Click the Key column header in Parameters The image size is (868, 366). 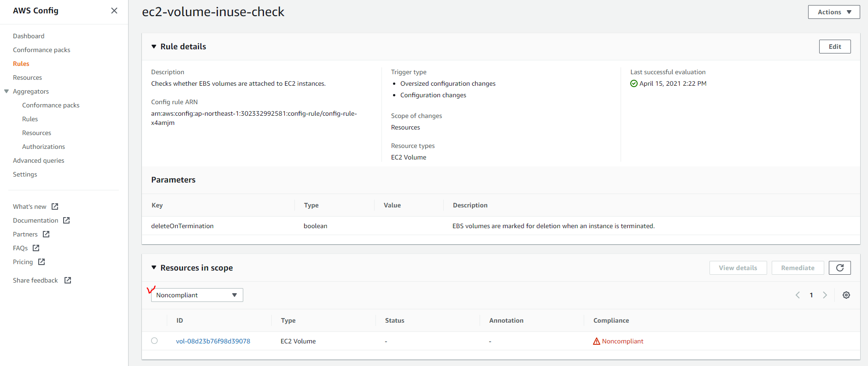click(x=157, y=205)
